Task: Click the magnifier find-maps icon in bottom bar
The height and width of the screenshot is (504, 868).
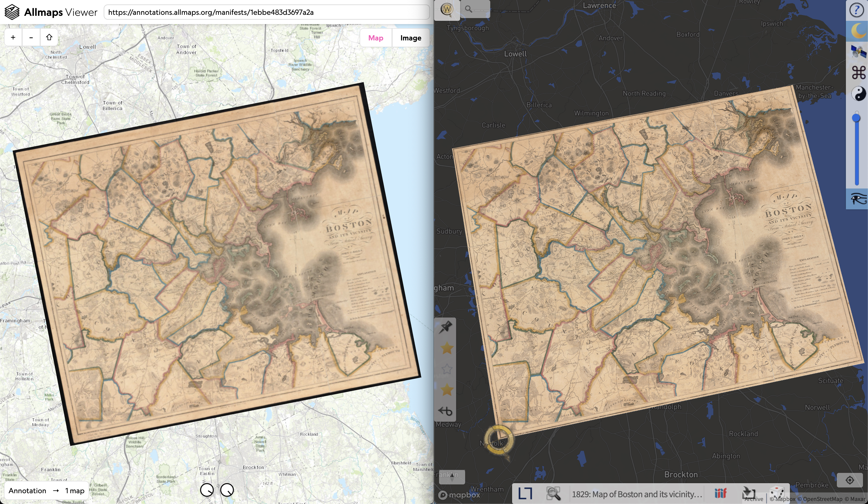Action: [553, 493]
